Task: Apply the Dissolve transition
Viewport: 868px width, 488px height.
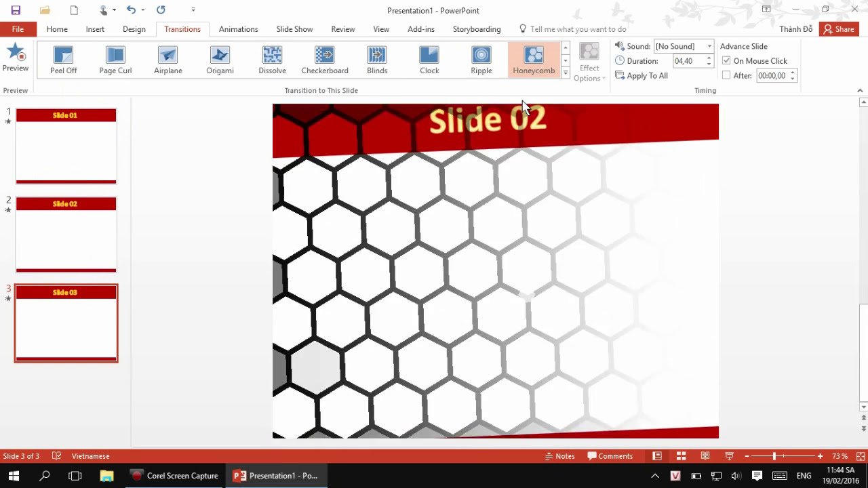Action: 272,60
